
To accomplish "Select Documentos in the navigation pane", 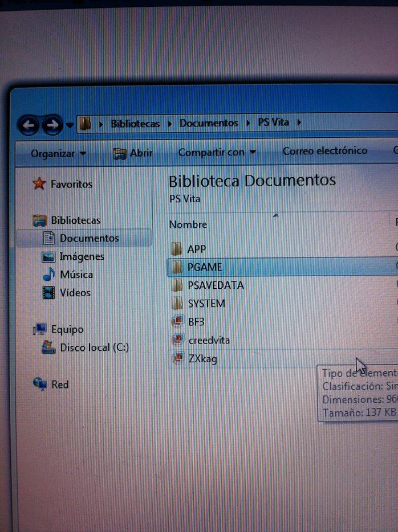I will 90,238.
